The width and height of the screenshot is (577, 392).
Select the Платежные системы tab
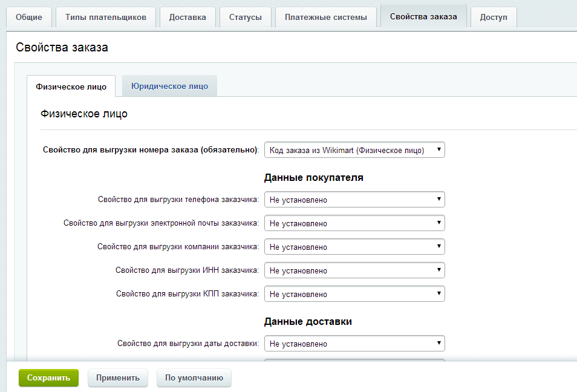point(325,17)
